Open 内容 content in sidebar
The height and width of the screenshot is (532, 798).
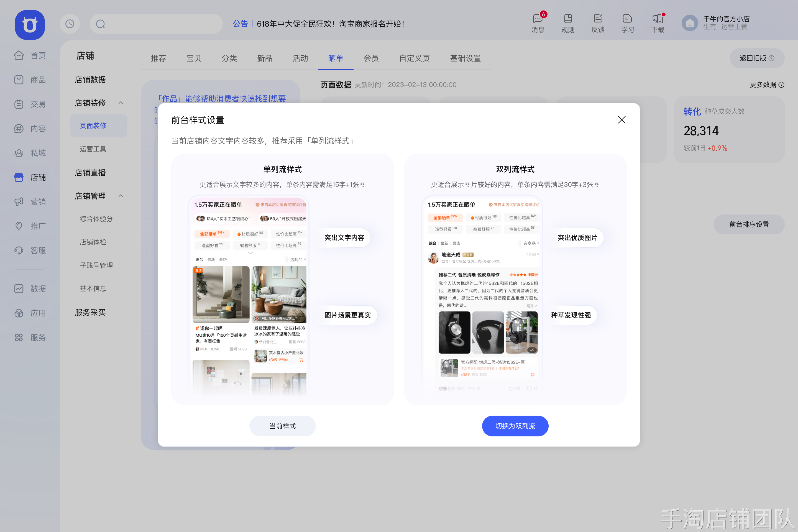30,129
